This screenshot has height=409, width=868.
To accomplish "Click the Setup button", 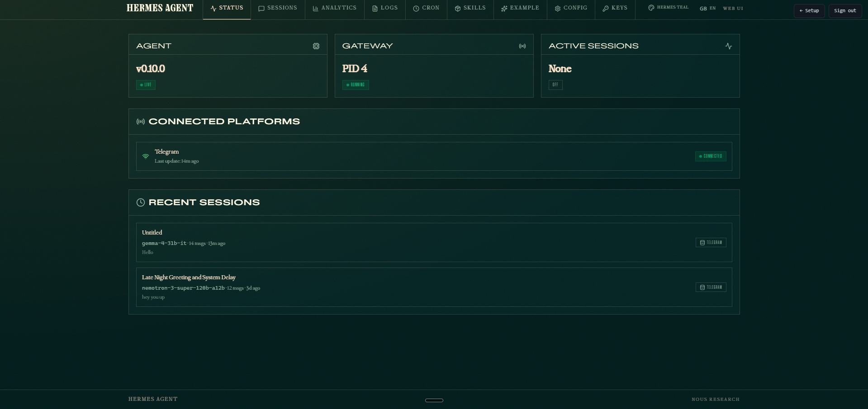I will click(809, 10).
